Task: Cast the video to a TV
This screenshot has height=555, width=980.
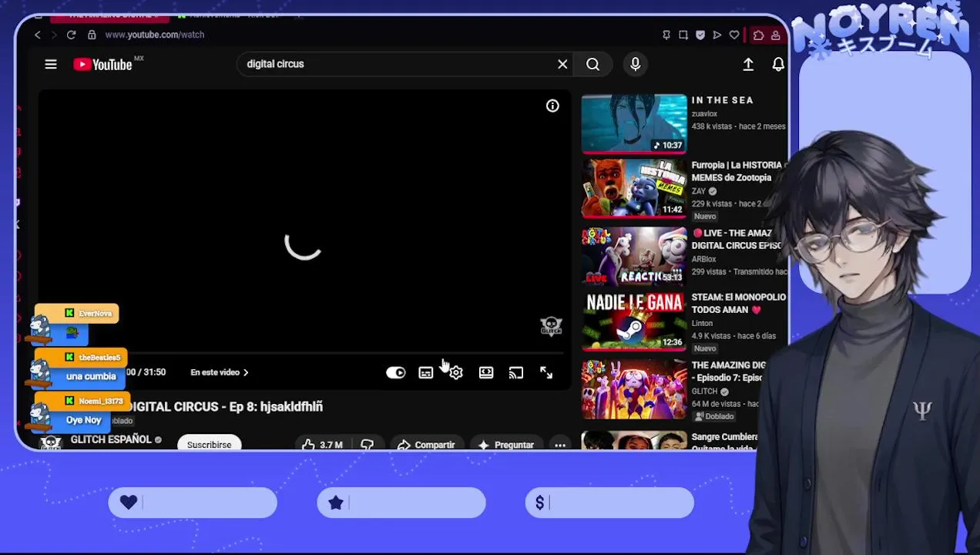Action: 516,373
